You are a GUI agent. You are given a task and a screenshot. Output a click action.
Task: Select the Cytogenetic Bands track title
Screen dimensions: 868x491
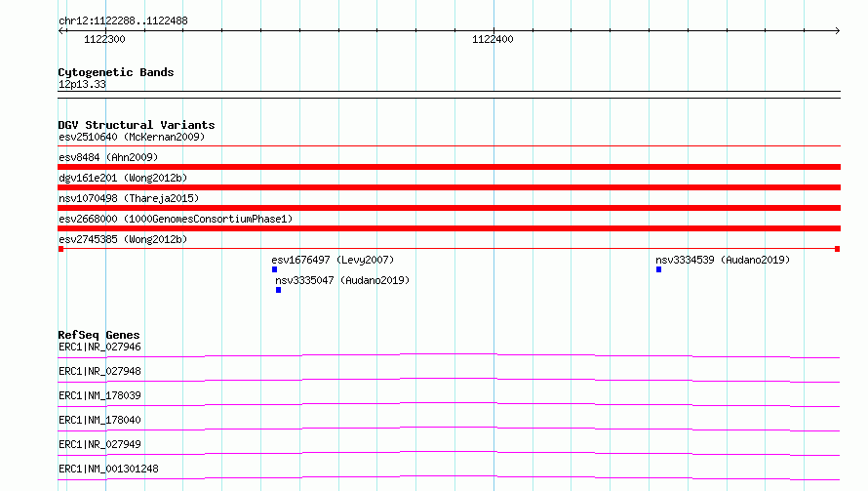pyautogui.click(x=116, y=72)
